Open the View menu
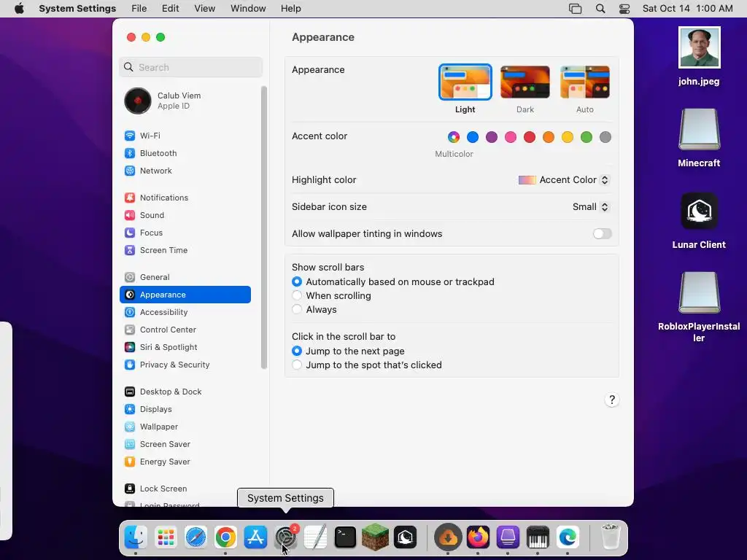 (205, 9)
